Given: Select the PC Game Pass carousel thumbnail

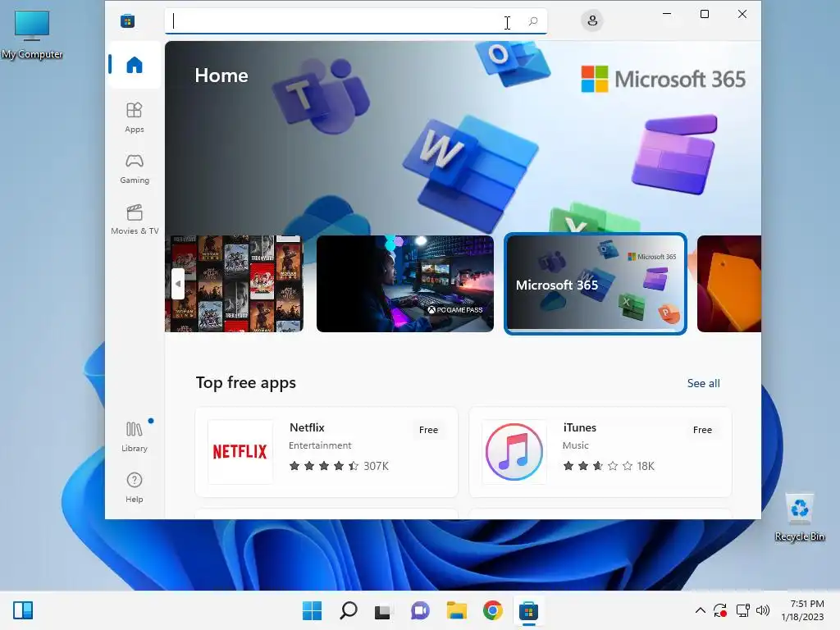Looking at the screenshot, I should [405, 283].
